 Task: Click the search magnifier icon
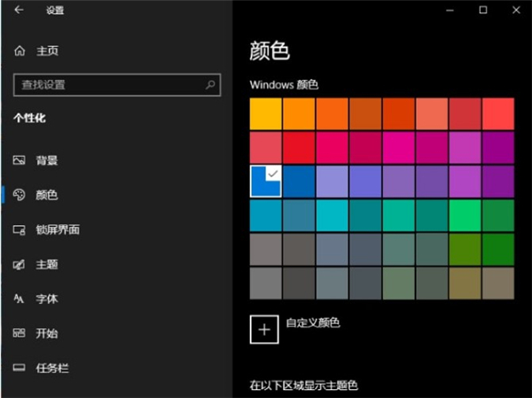tap(210, 84)
